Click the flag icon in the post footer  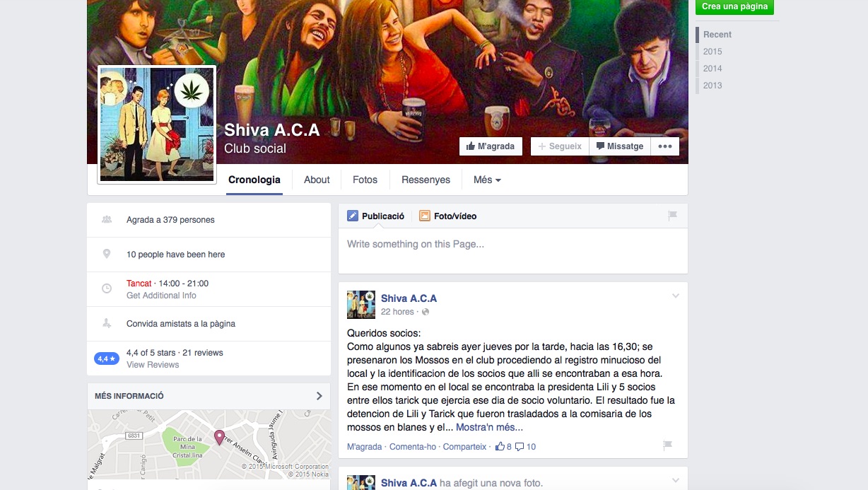click(667, 445)
